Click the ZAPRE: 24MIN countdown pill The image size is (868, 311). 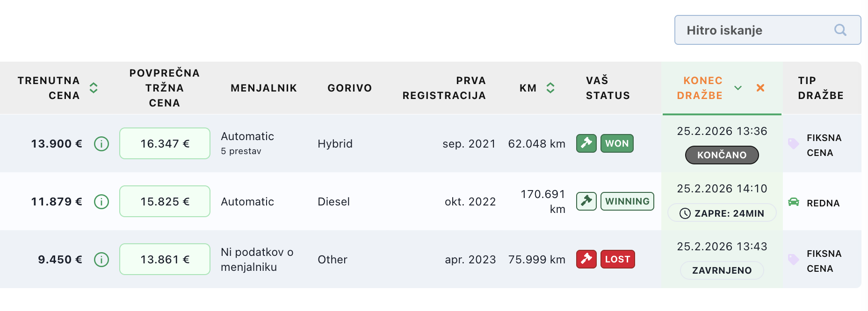coord(722,213)
